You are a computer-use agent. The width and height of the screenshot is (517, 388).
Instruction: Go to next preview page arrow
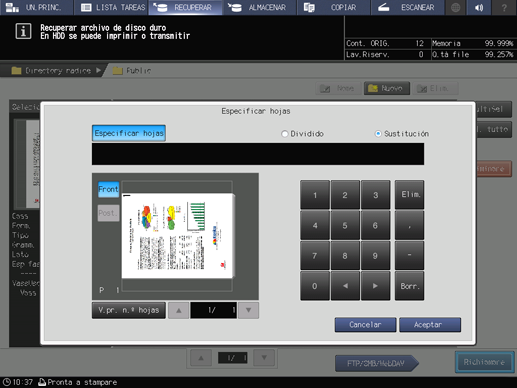click(x=248, y=310)
